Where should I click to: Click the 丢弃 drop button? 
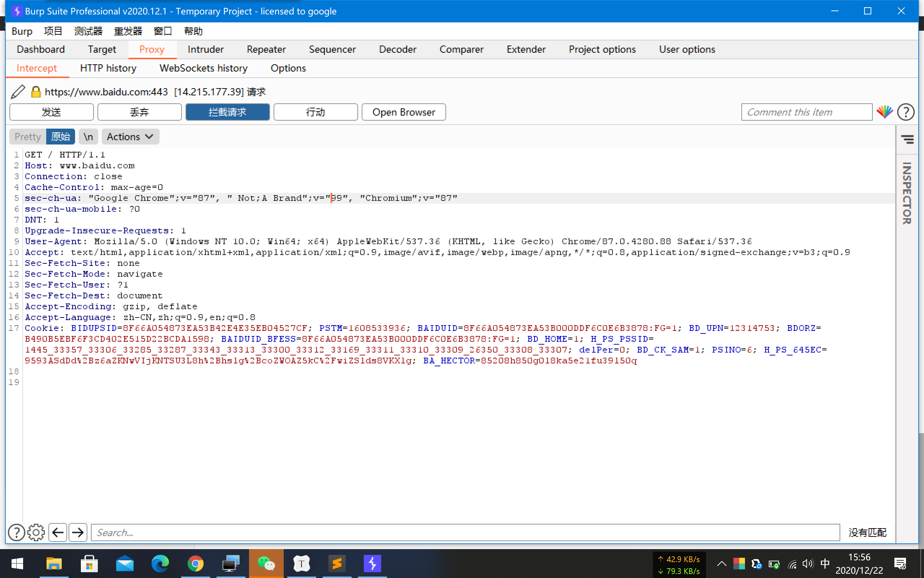[139, 112]
